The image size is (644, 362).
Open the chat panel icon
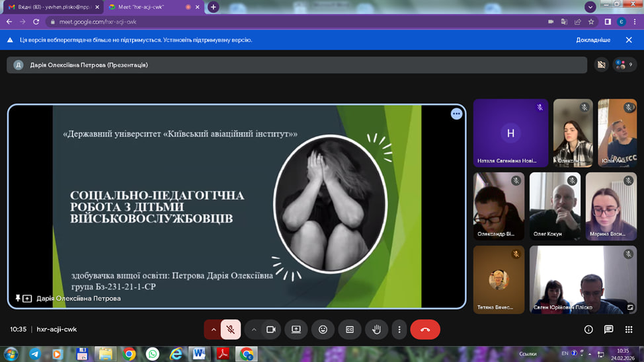coord(608,329)
